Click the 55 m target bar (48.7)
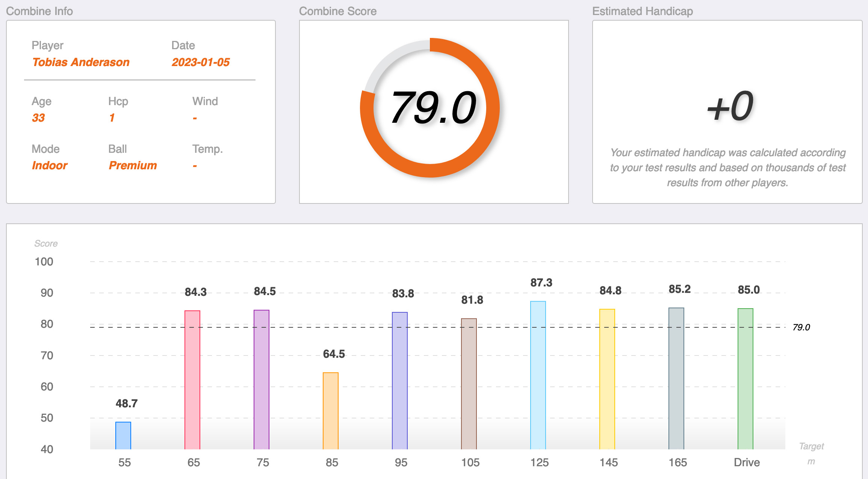Viewport: 868px width, 479px height. (x=123, y=435)
